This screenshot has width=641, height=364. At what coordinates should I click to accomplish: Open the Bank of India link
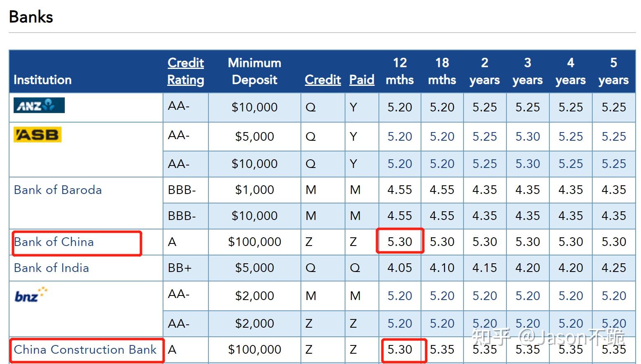pyautogui.click(x=51, y=268)
